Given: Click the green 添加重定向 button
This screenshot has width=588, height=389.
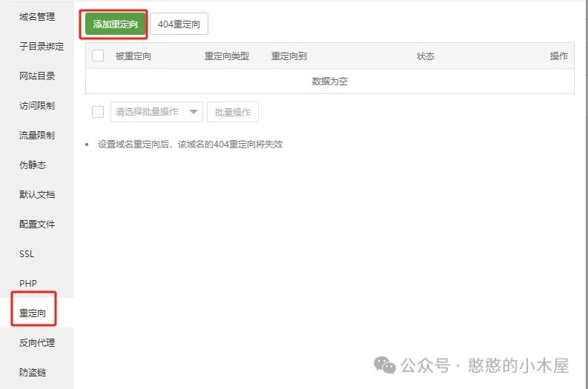Looking at the screenshot, I should (x=115, y=24).
